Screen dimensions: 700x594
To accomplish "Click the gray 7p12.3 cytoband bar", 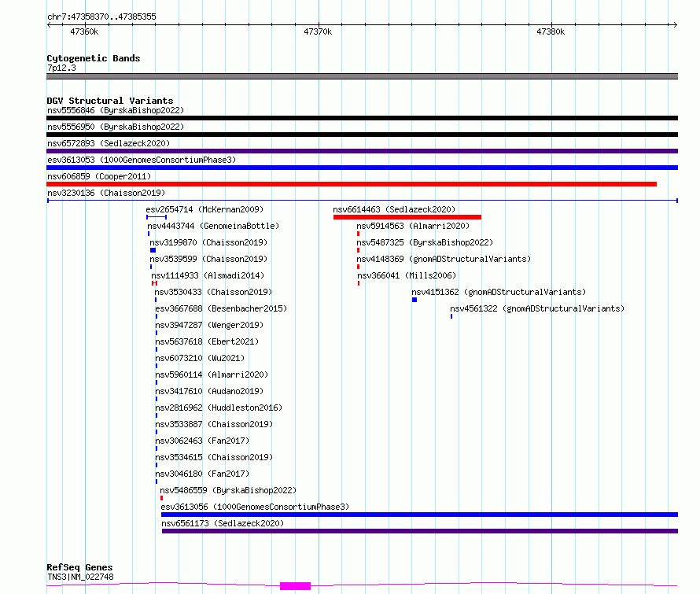I will (362, 76).
